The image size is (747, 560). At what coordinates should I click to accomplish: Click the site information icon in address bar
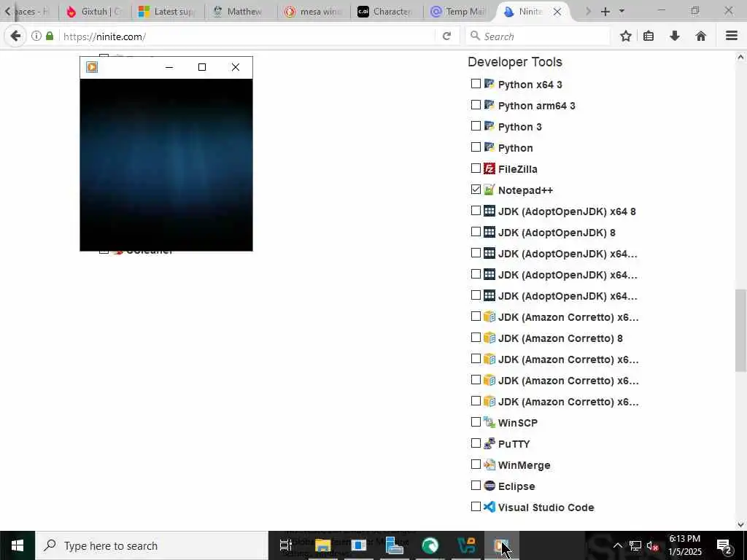coord(36,36)
